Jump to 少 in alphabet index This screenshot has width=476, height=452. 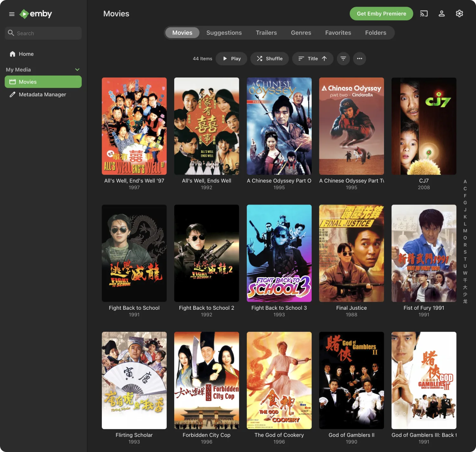[x=465, y=294]
